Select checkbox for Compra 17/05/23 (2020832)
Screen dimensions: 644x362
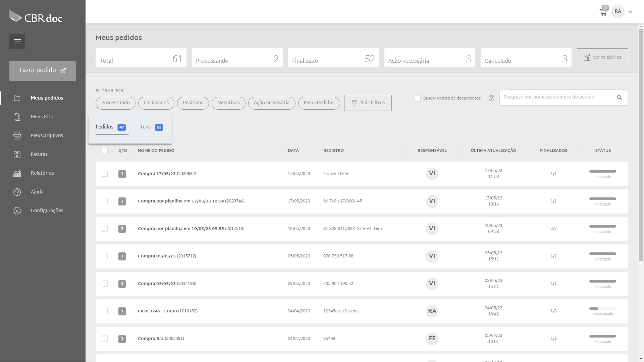tap(105, 174)
